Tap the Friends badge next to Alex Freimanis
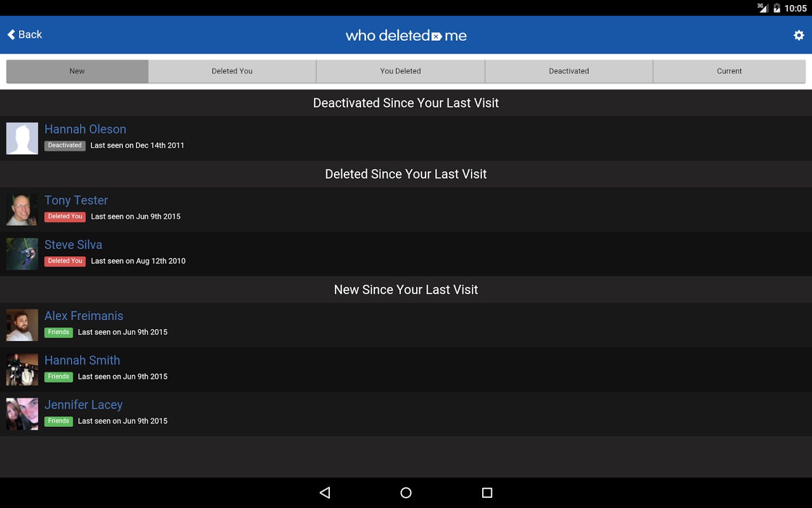 coord(58,332)
